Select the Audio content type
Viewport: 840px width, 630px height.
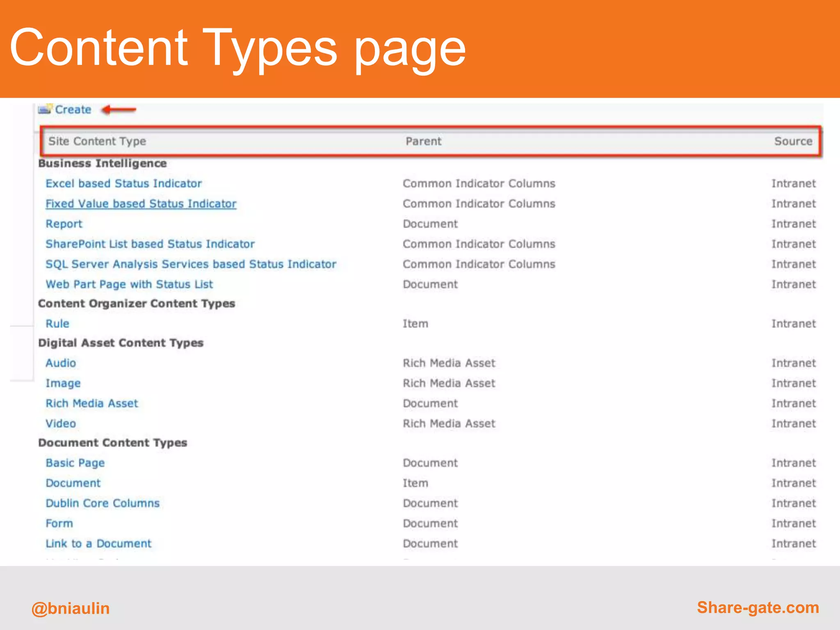(x=61, y=363)
